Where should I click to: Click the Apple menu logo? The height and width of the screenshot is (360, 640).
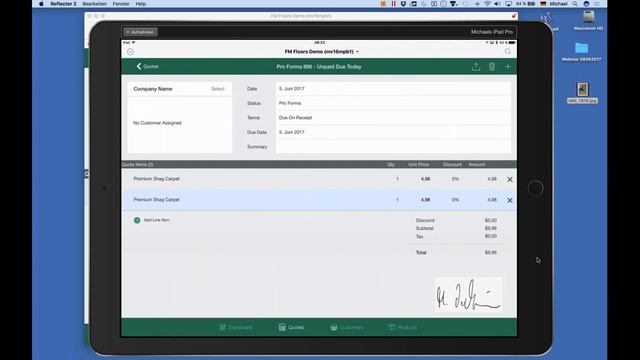[x=41, y=4]
